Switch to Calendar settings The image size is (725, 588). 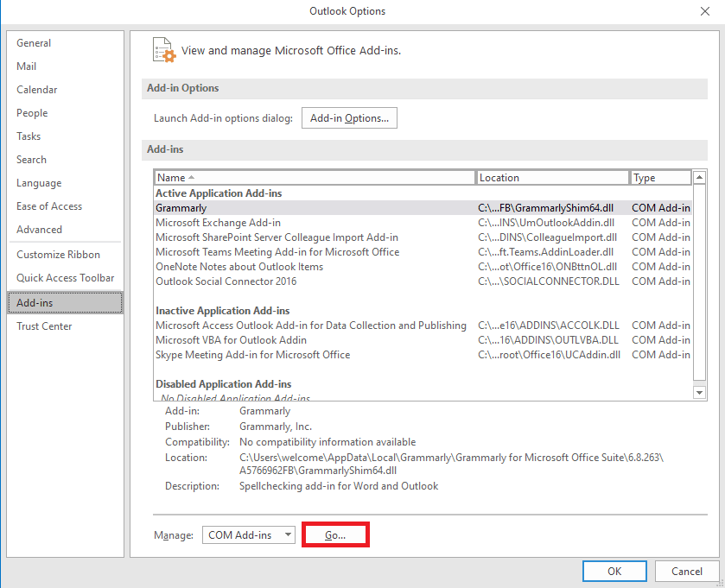37,89
